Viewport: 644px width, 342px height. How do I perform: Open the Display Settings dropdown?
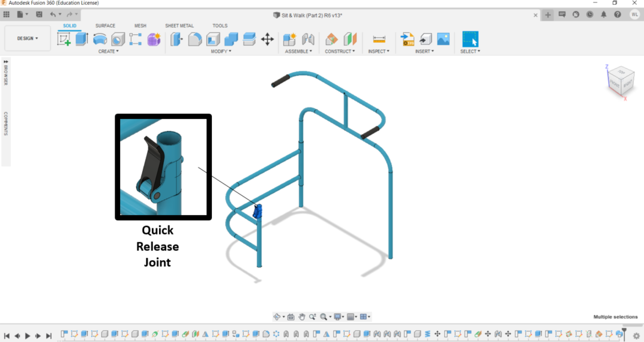pos(339,317)
